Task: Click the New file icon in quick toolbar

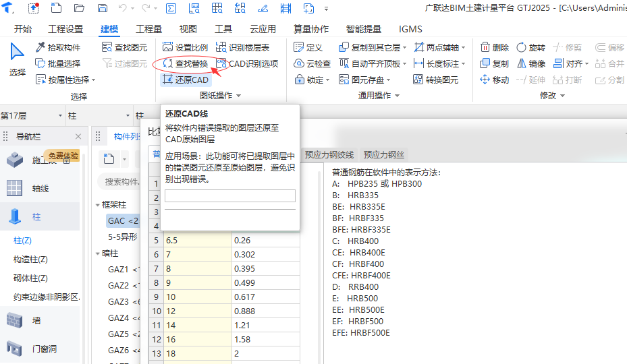Action: (x=57, y=8)
